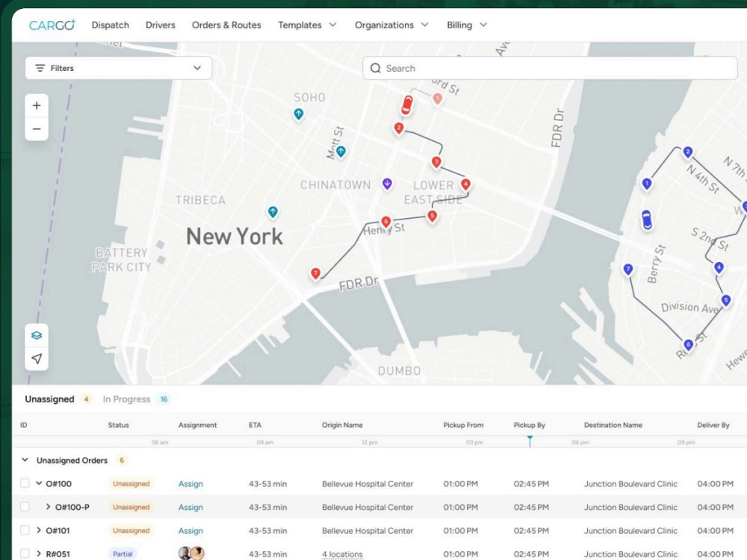Select blue route stop marker 7
Image resolution: width=747 pixels, height=560 pixels.
tap(628, 270)
